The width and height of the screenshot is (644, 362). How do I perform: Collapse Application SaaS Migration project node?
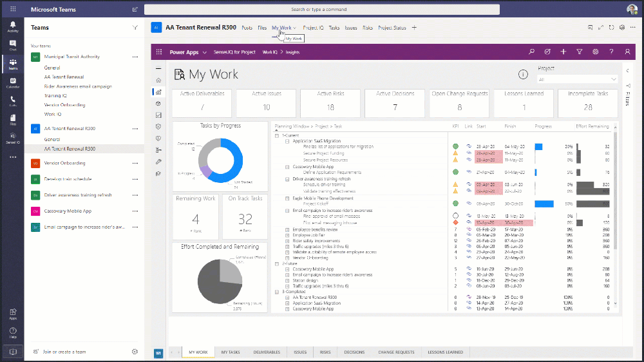pyautogui.click(x=287, y=141)
